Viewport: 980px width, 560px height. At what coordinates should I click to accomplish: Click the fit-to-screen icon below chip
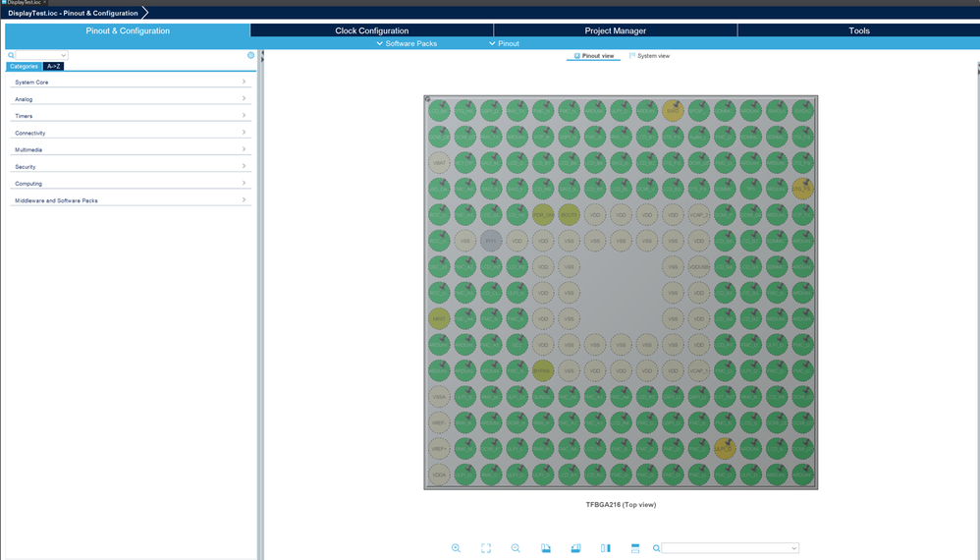[486, 548]
